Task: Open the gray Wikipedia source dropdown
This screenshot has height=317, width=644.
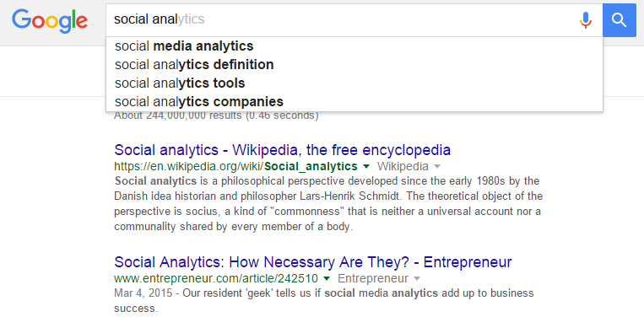Action: point(437,166)
